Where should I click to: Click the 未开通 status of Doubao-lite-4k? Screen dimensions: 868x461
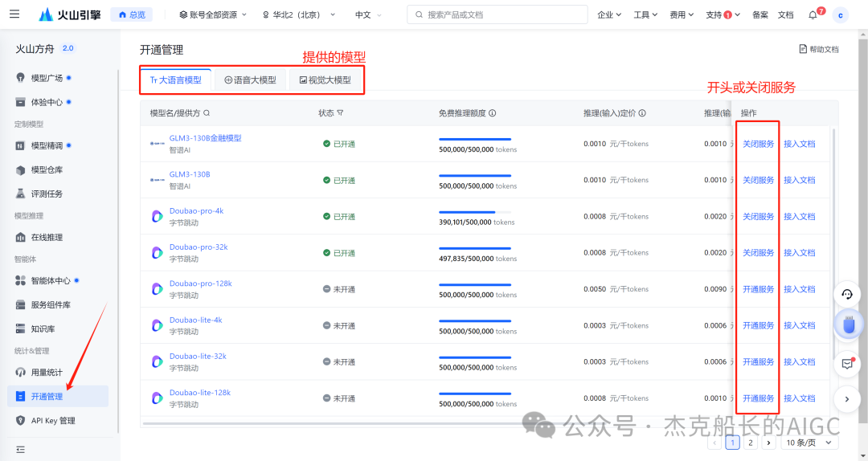tap(339, 325)
